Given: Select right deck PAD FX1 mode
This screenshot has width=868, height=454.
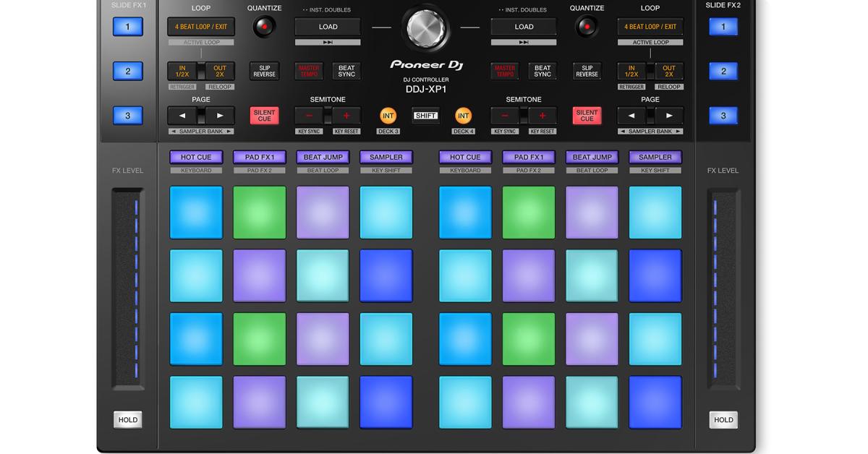Looking at the screenshot, I should point(529,157).
